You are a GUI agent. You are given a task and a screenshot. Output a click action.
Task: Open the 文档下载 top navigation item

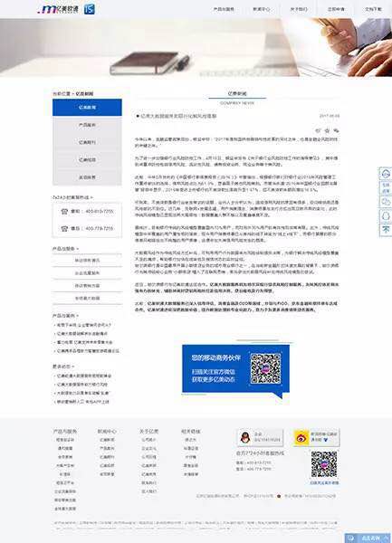[x=374, y=9]
